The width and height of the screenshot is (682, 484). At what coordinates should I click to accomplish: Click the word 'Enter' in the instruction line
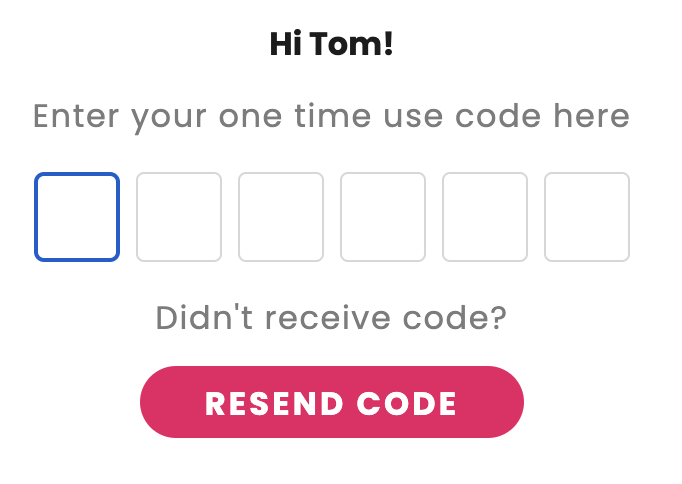pyautogui.click(x=76, y=116)
